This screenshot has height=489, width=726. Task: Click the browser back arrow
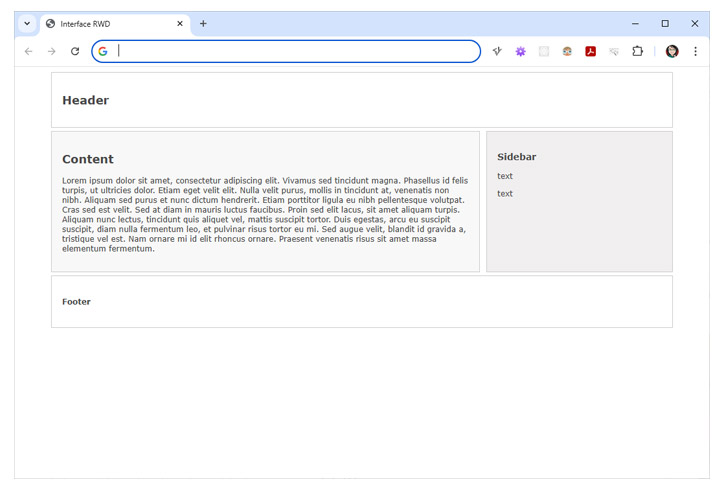tap(28, 51)
